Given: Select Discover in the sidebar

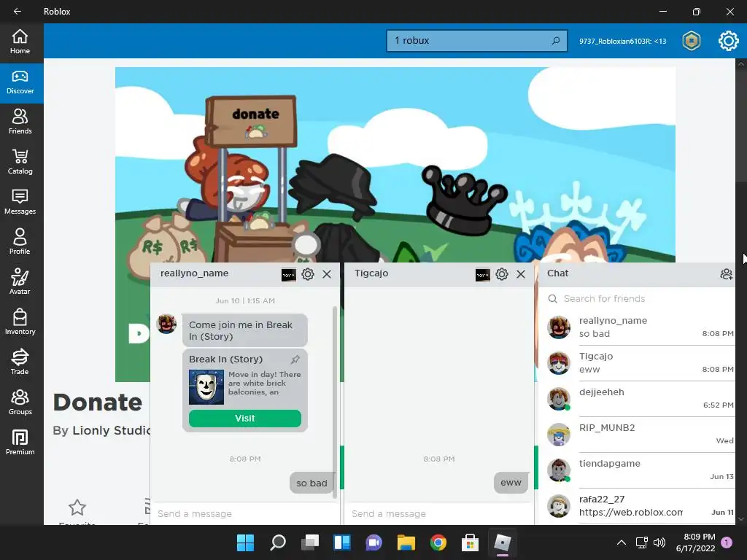Looking at the screenshot, I should [x=20, y=82].
